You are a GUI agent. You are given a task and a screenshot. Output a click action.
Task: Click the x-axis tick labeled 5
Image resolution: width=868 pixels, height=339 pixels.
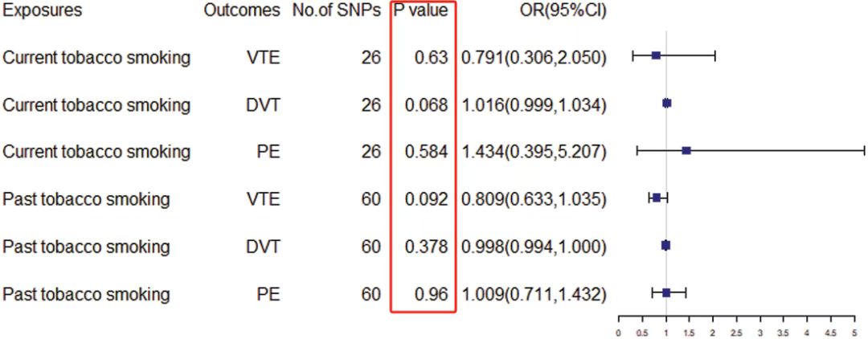coord(854,330)
